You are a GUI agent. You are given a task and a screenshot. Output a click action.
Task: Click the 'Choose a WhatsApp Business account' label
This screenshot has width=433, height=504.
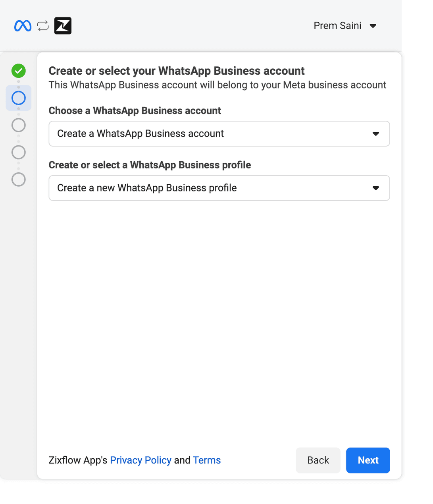point(135,111)
